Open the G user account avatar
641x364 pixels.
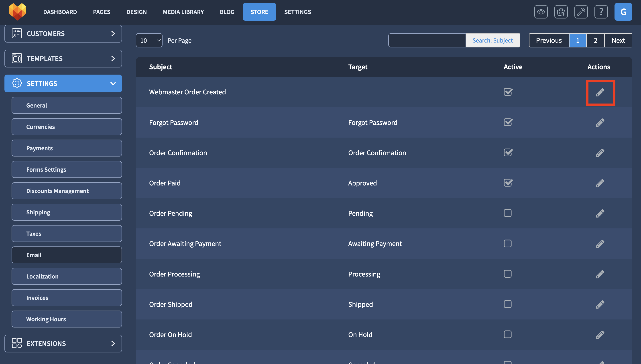623,12
